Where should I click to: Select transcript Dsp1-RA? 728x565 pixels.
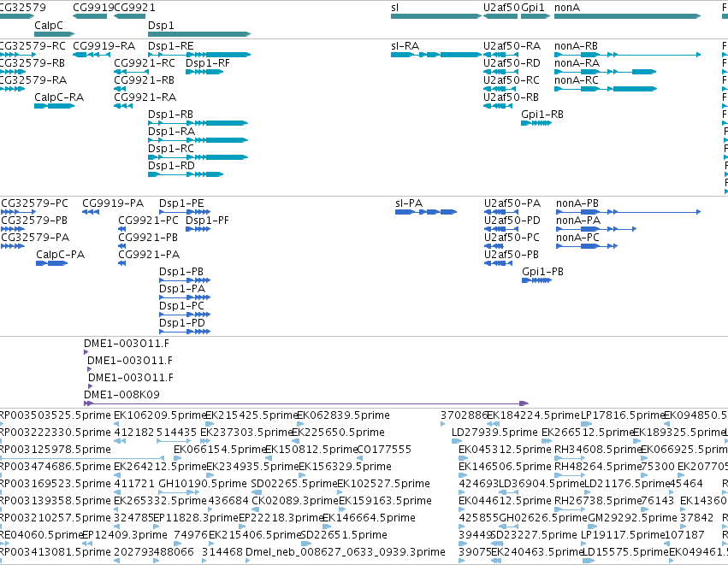198,140
